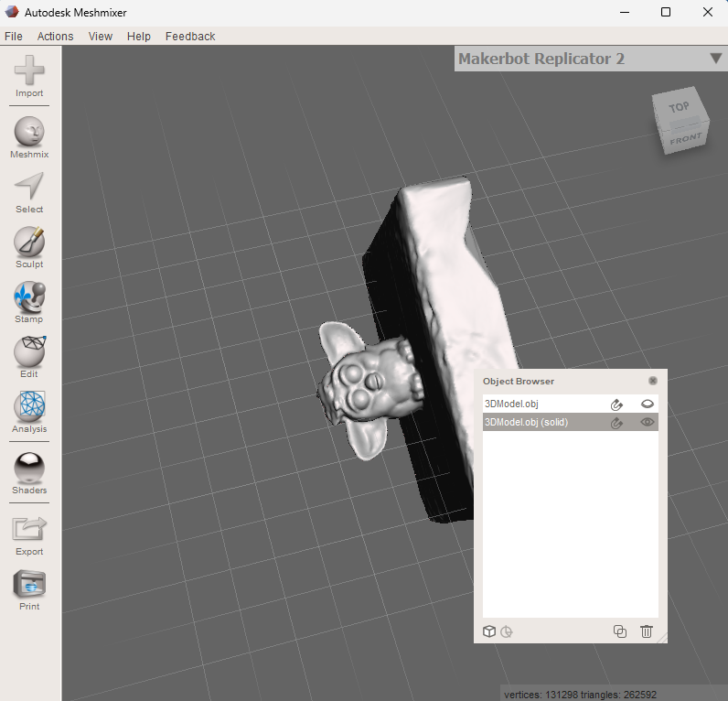Open the Actions menu
The width and height of the screenshot is (728, 701).
[x=55, y=37]
